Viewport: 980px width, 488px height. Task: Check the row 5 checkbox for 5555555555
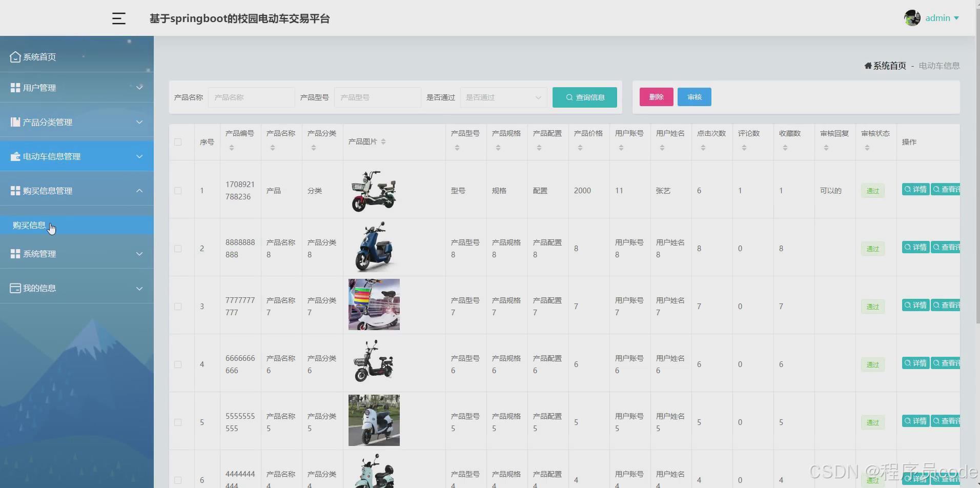(x=178, y=422)
